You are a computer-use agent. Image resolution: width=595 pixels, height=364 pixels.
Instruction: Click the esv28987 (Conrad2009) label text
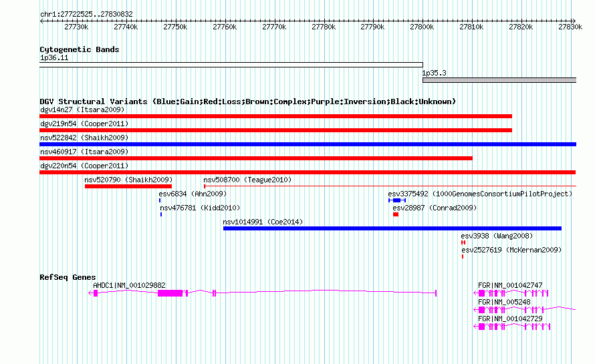(x=435, y=208)
